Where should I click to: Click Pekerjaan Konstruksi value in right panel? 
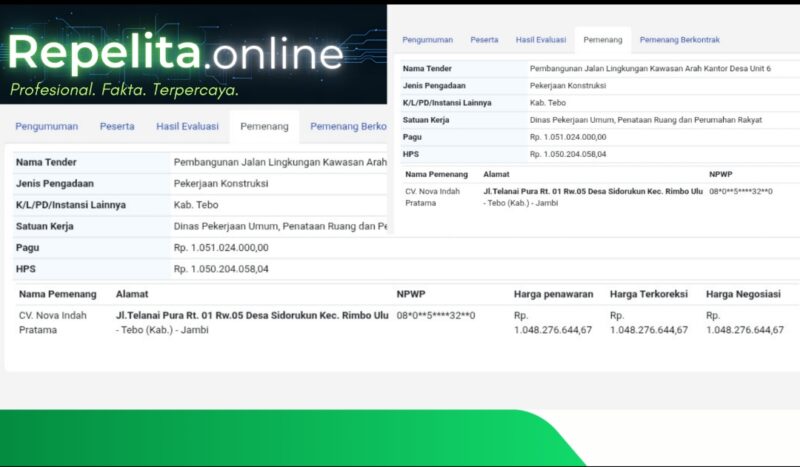(x=568, y=86)
